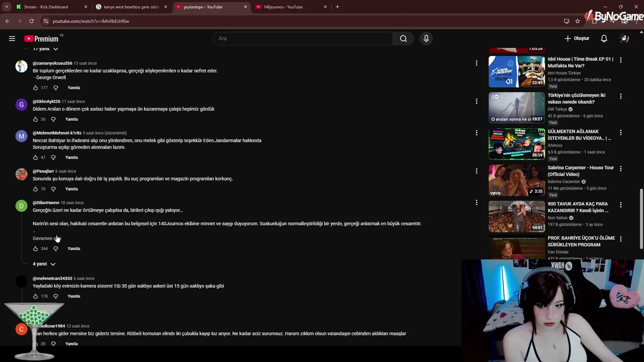Open options menu for @Pasajlarr comment

476,171
